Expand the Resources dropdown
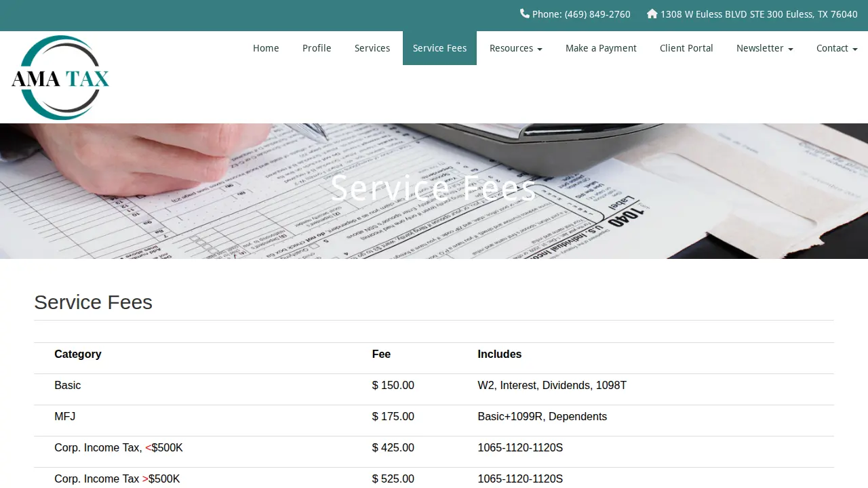868x488 pixels. (516, 48)
